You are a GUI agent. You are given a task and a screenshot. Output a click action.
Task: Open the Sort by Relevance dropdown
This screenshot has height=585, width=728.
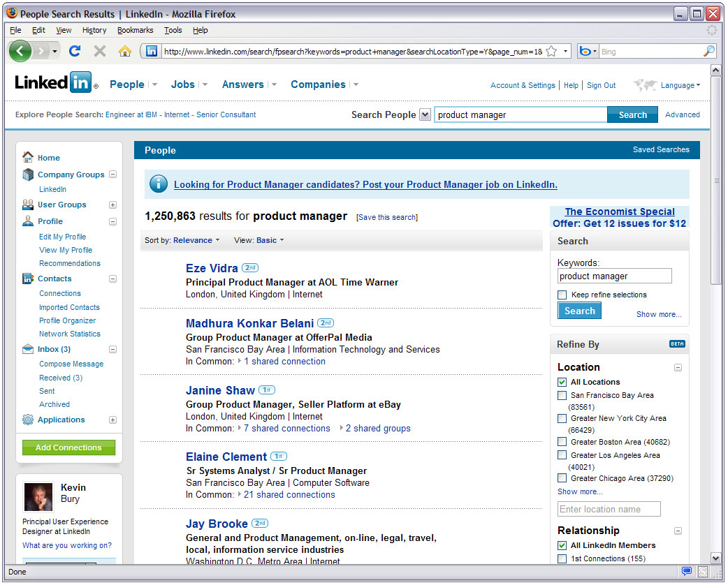(196, 240)
